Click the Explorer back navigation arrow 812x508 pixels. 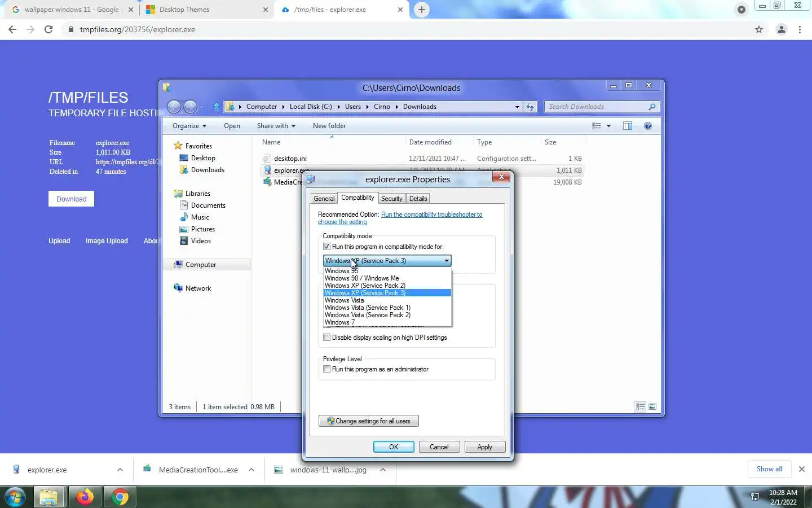[174, 107]
